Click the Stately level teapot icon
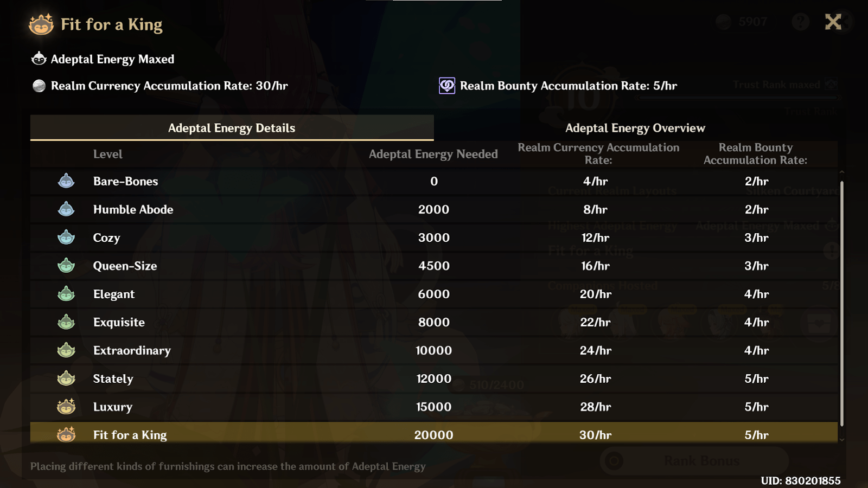Screen dimensions: 868x488 point(66,378)
